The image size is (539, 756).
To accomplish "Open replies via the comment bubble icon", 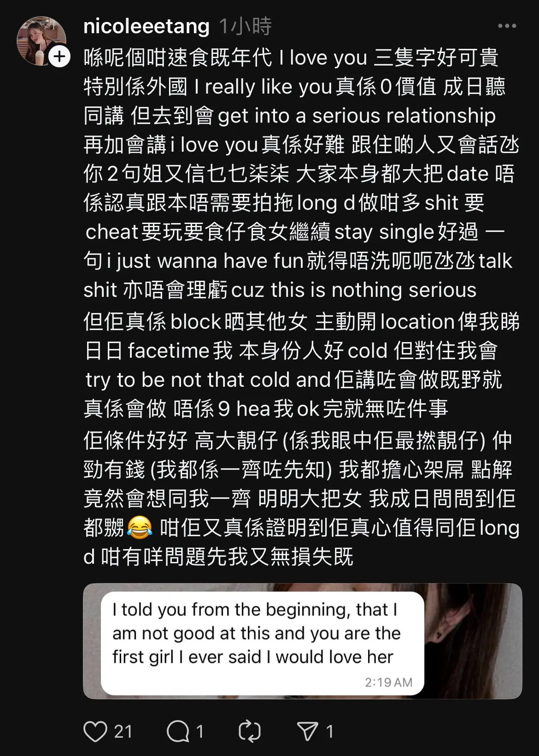I will [177, 731].
